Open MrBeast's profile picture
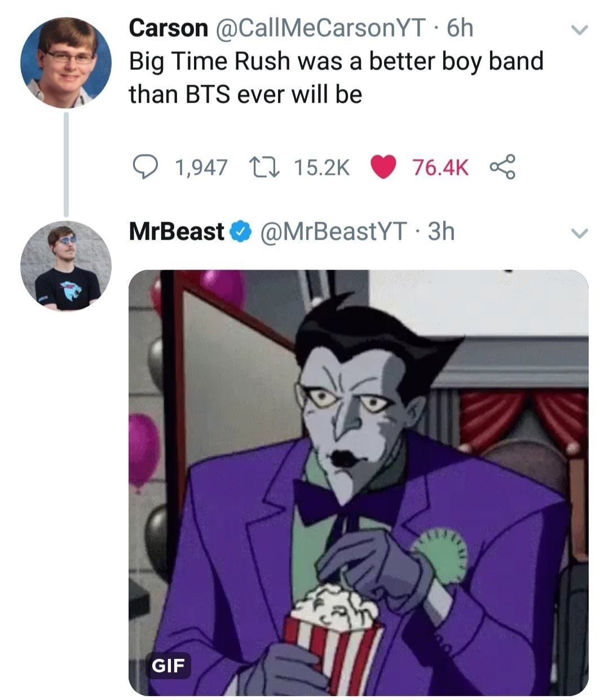This screenshot has width=609, height=700. 66,265
